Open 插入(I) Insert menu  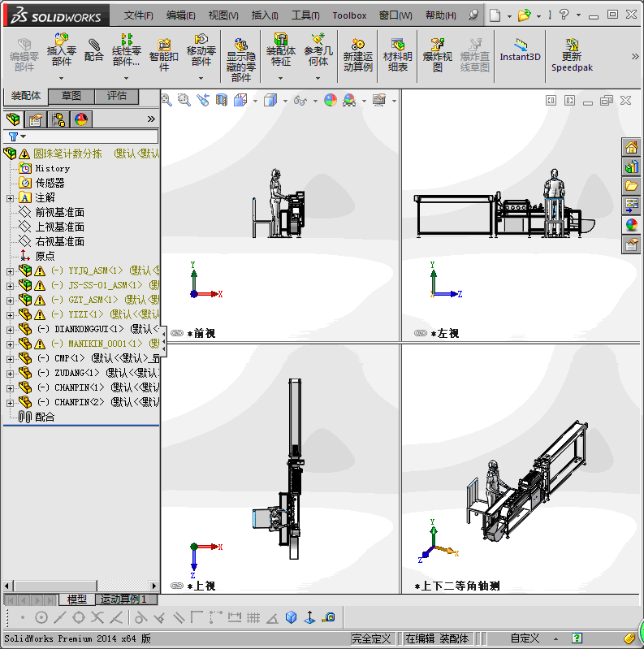pyautogui.click(x=265, y=15)
